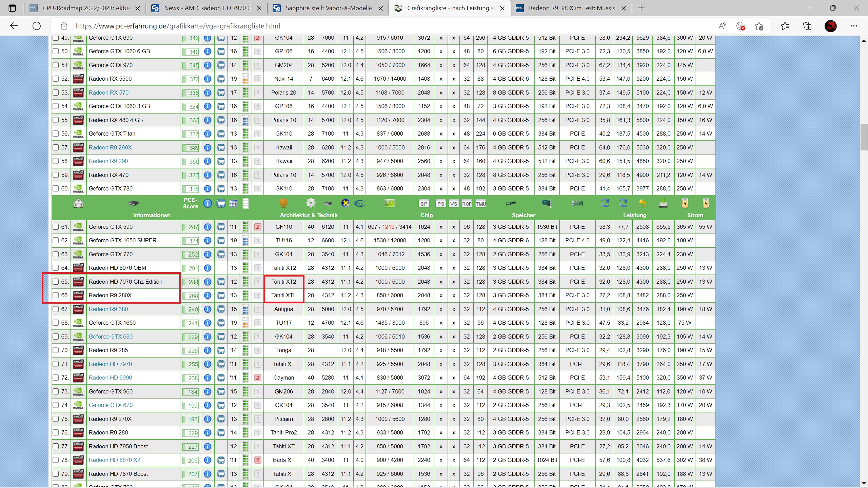This screenshot has height=488, width=868.
Task: Click the TMU icon in Chip header
Action: [x=480, y=204]
